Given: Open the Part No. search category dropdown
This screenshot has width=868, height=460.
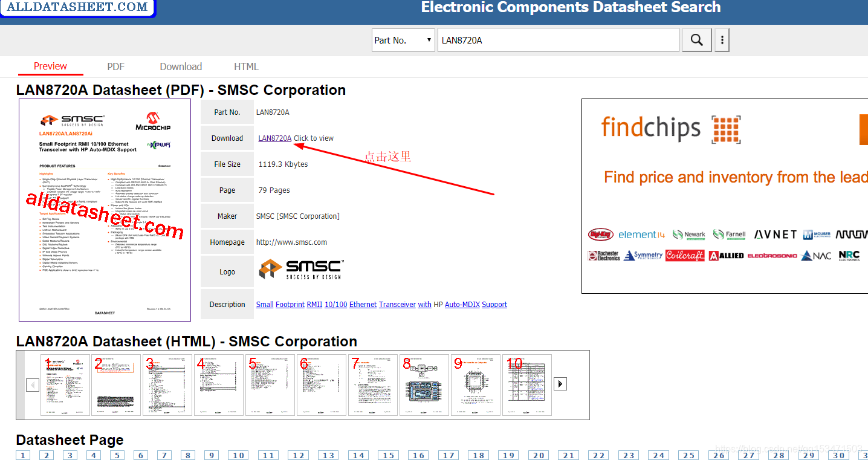Looking at the screenshot, I should point(403,39).
